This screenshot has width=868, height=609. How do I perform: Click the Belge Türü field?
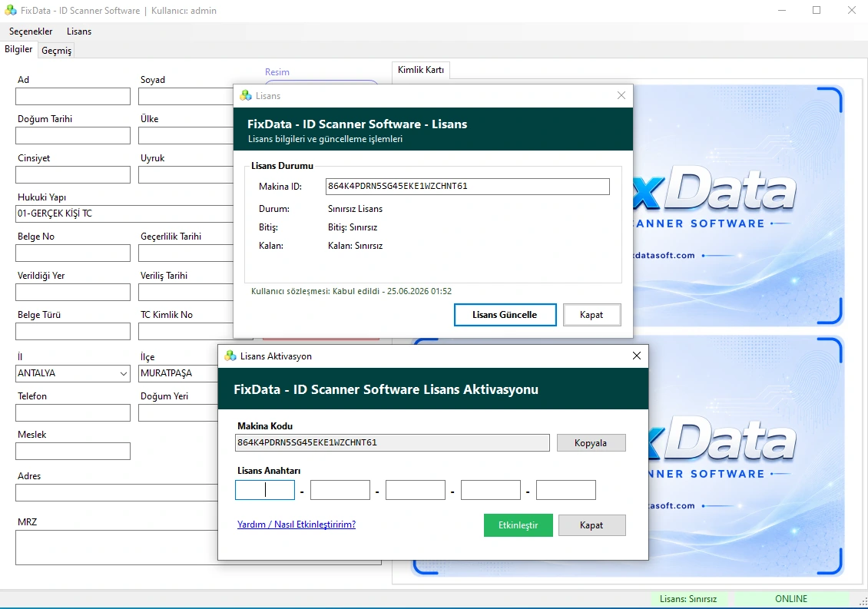(73, 332)
